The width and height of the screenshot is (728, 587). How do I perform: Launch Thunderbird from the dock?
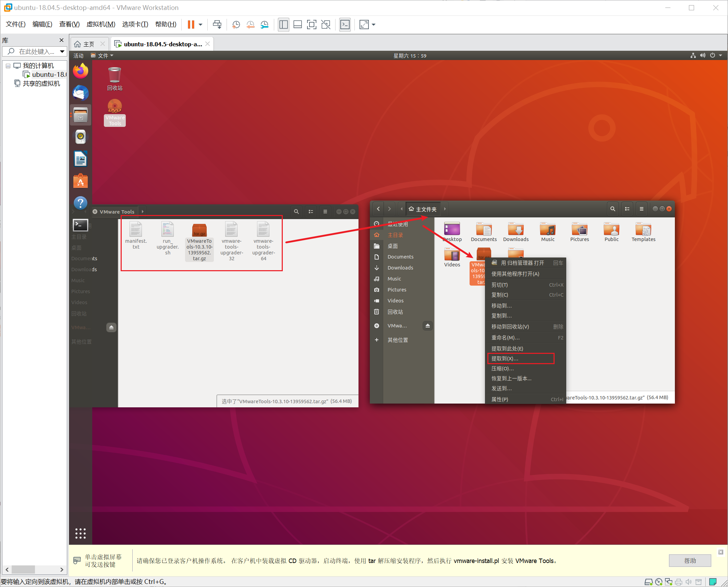pos(81,93)
